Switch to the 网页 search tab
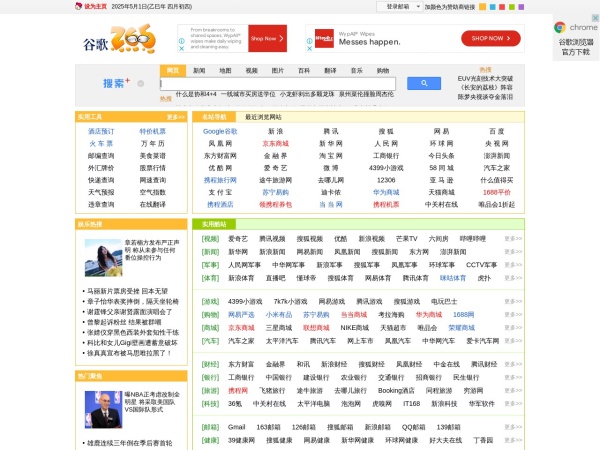 click(x=173, y=70)
